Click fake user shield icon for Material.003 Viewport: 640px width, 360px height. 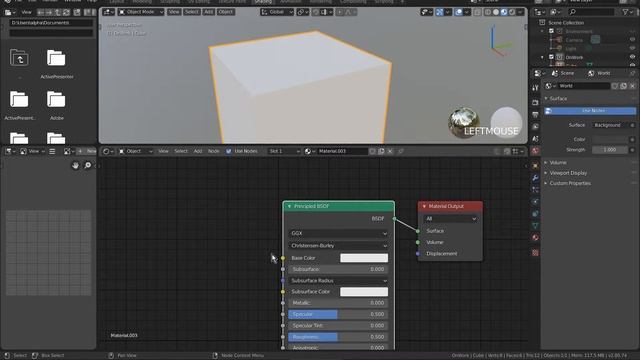pyautogui.click(x=372, y=151)
